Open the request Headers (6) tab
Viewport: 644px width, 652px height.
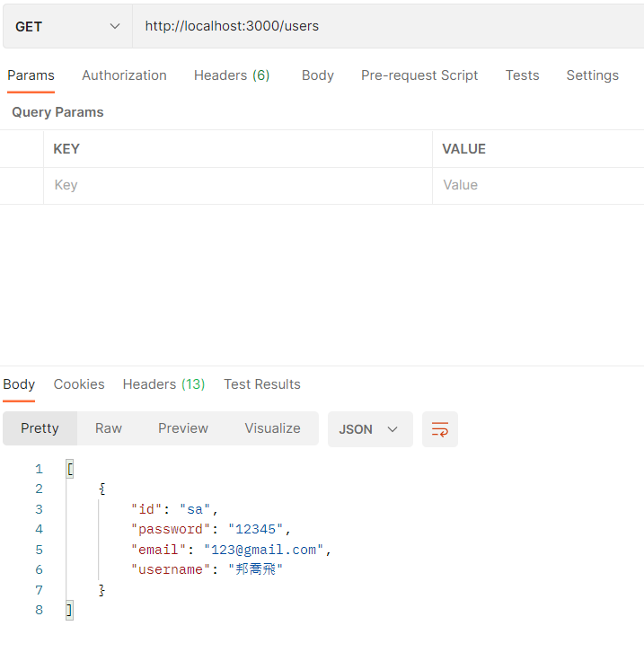pyautogui.click(x=232, y=75)
